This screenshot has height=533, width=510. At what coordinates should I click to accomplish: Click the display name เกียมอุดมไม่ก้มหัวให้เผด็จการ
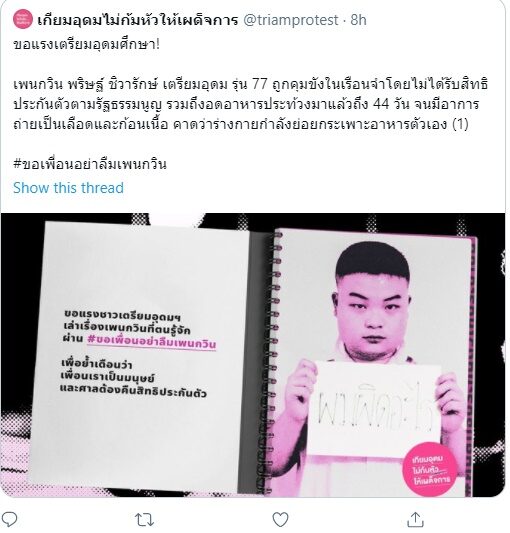pyautogui.click(x=137, y=20)
